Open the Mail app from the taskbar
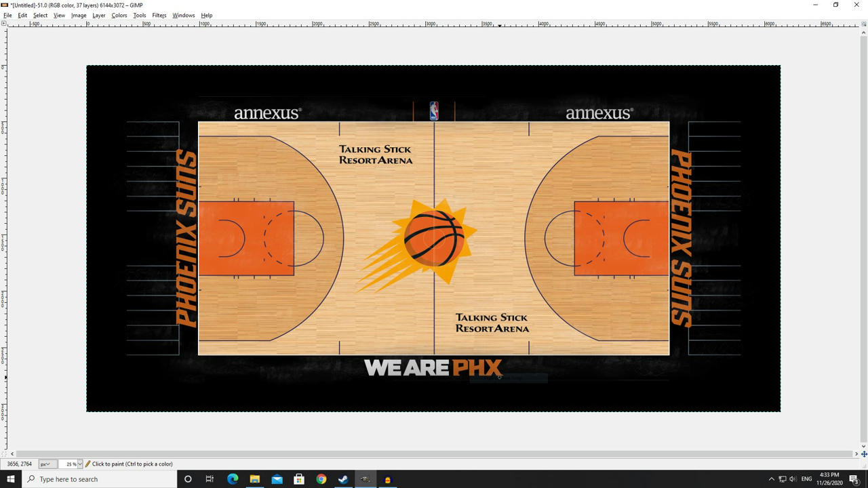 click(x=277, y=479)
